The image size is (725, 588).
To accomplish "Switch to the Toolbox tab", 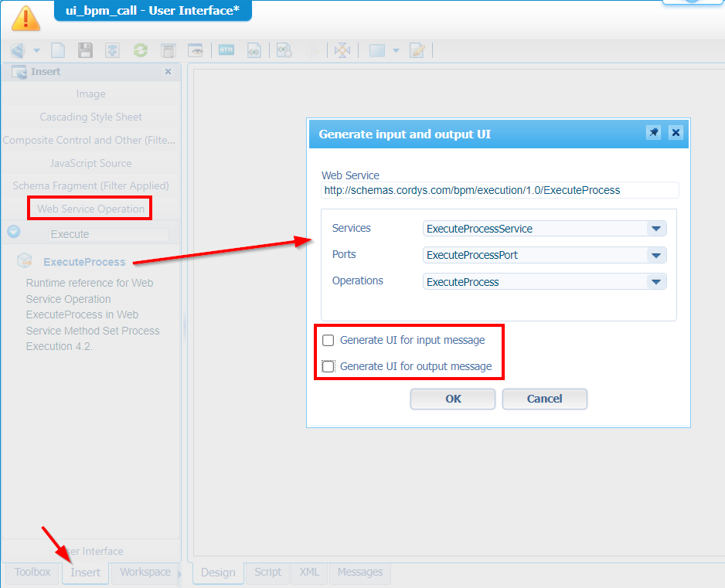I will [32, 573].
